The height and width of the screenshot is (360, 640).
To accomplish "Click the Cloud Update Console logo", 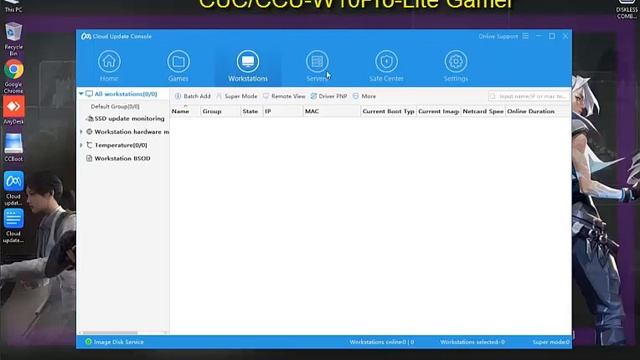I will pos(86,36).
